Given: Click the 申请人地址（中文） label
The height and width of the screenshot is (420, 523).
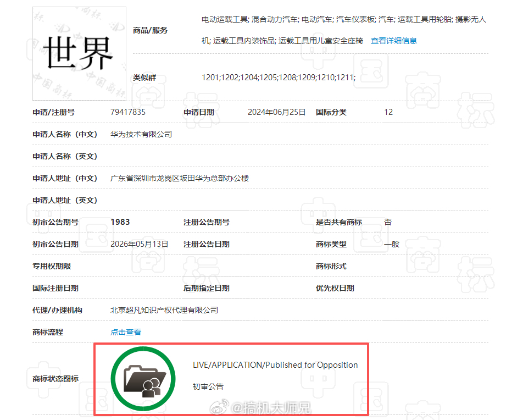Looking at the screenshot, I should click(65, 178).
